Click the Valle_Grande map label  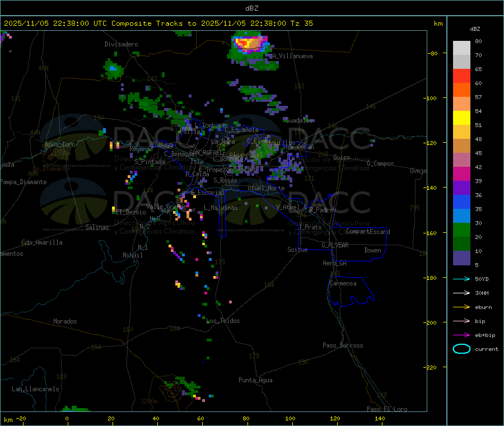166,207
